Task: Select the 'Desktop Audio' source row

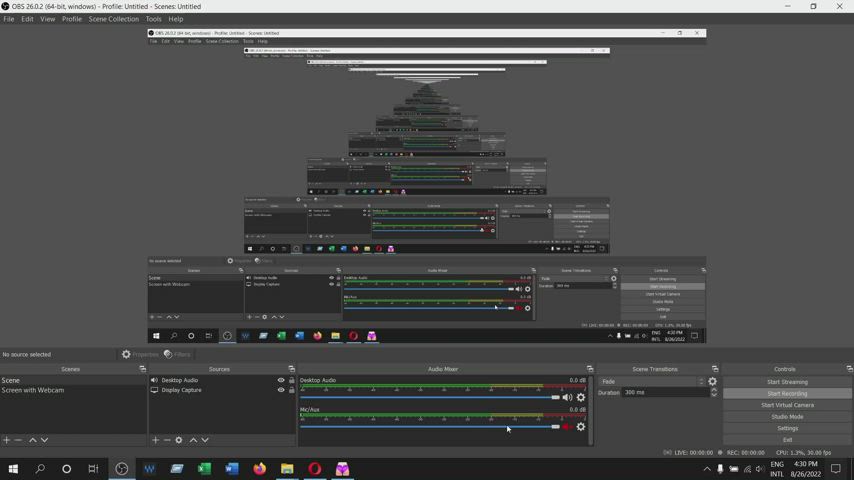Action: (222, 380)
